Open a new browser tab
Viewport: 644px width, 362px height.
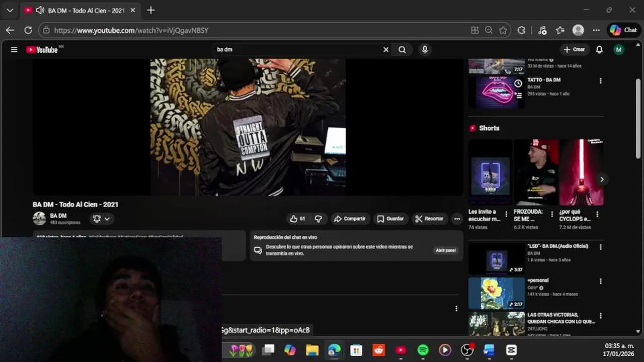click(151, 10)
